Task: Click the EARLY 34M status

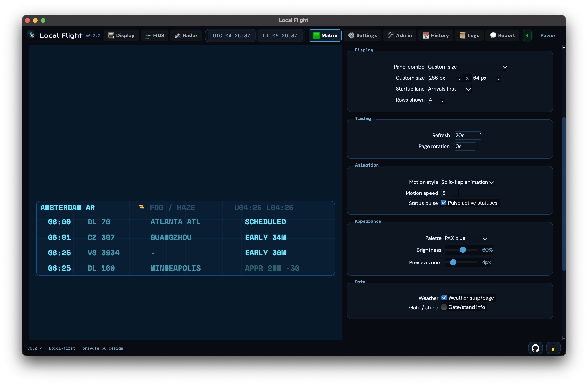Action: click(x=265, y=237)
